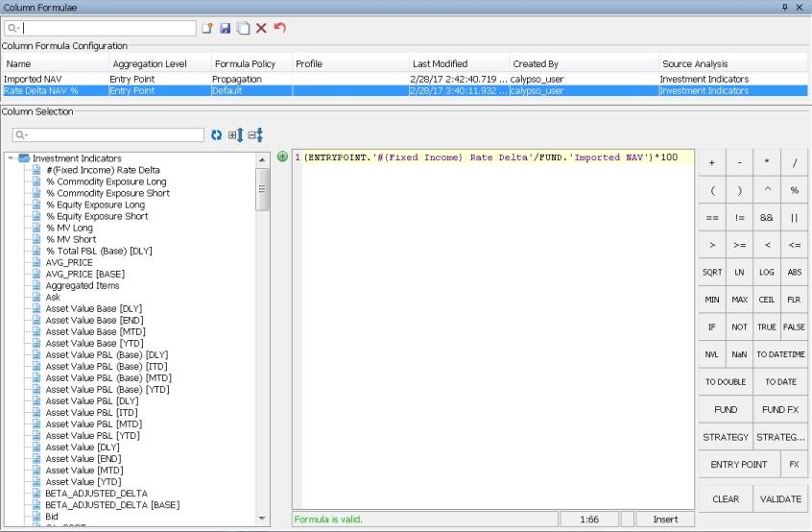Insert the CEIL function

click(x=767, y=300)
